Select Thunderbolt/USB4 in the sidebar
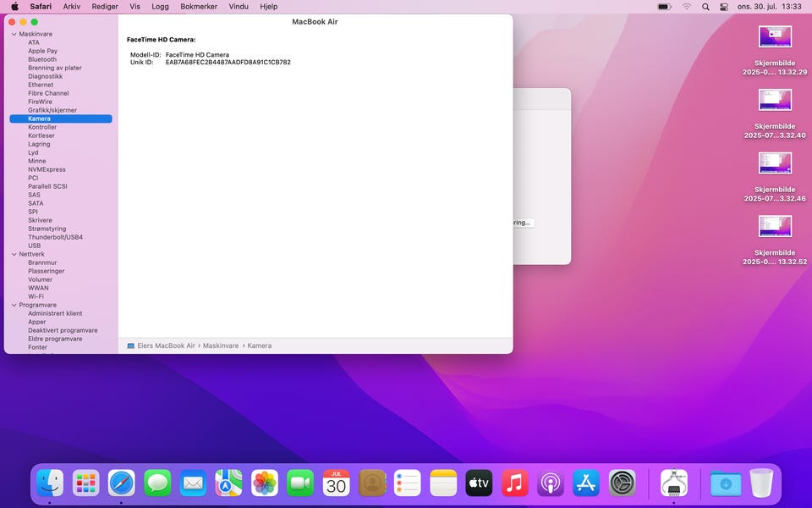Screen dimensions: 812x508 (55, 237)
